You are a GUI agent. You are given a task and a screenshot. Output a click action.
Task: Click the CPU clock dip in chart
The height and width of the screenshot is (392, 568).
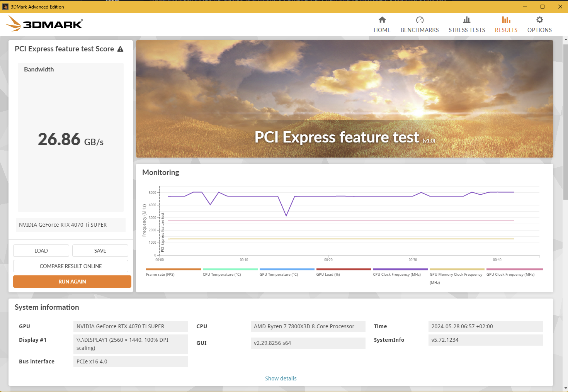tap(286, 216)
